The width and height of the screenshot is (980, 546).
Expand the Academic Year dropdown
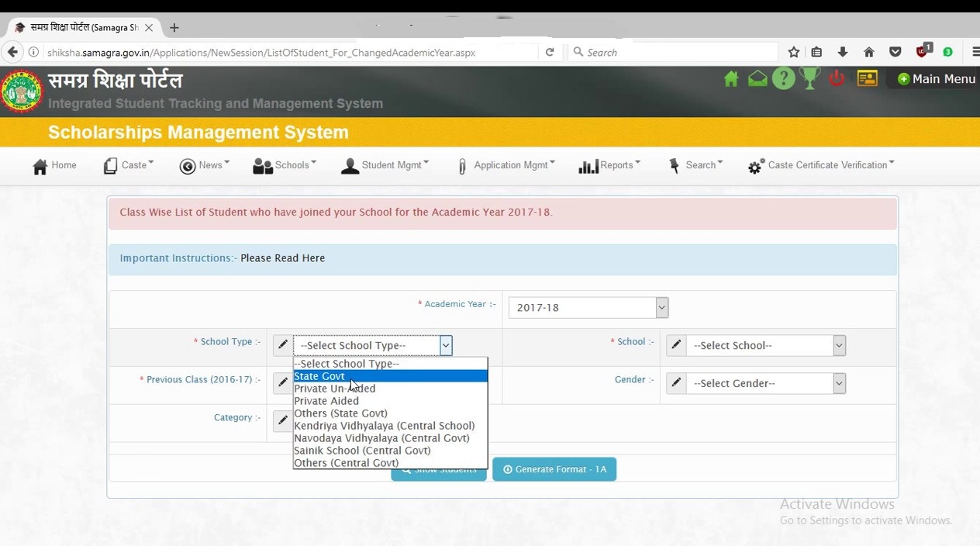(588, 308)
